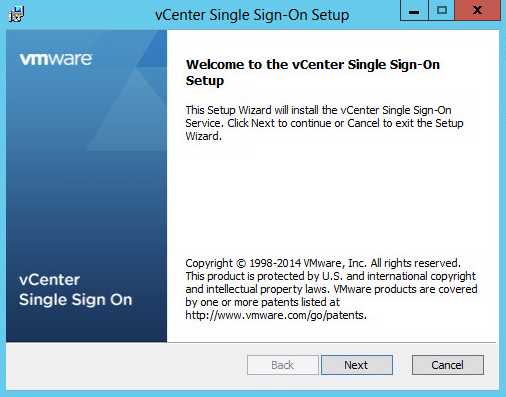This screenshot has height=397, width=506.
Task: Select the Next button to continue
Action: pyautogui.click(x=357, y=365)
